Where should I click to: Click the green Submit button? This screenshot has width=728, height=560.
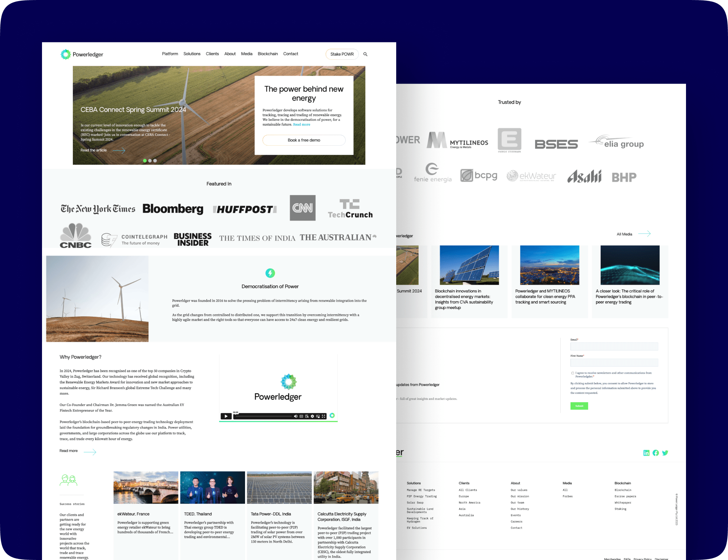tap(579, 406)
